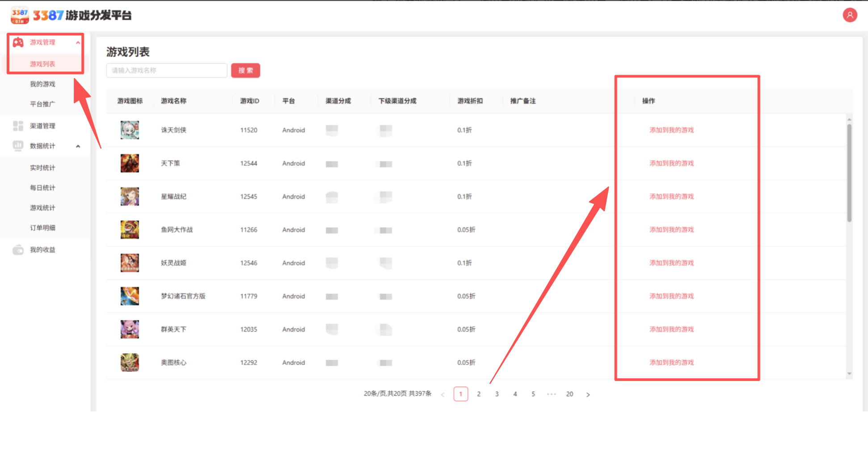Collapse the 数据统计 section chevron
The height and width of the screenshot is (449, 868).
[x=78, y=146]
